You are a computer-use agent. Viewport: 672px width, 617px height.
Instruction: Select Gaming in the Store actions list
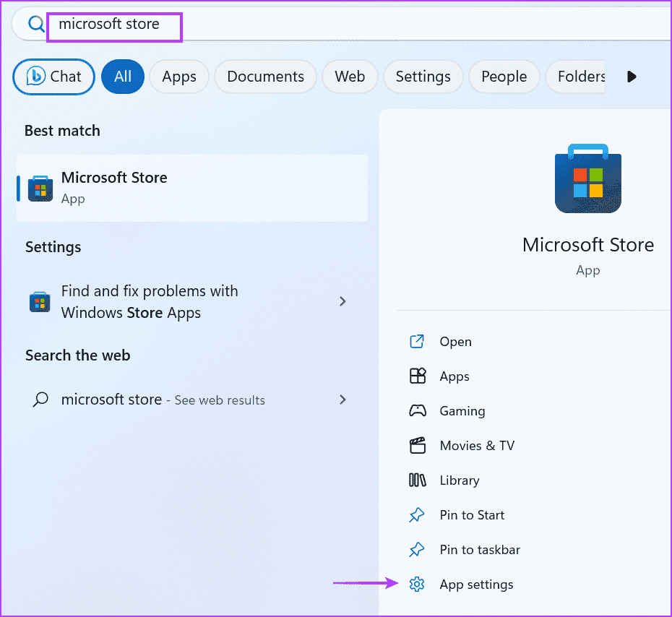pos(462,411)
